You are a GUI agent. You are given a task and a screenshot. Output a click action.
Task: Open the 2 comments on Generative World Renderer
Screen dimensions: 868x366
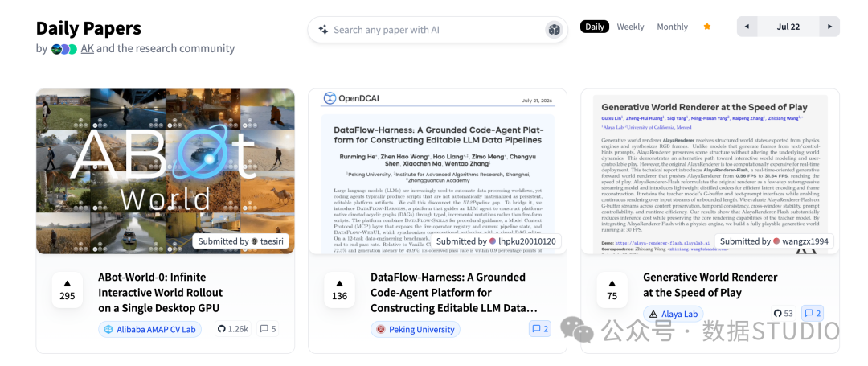pos(813,314)
